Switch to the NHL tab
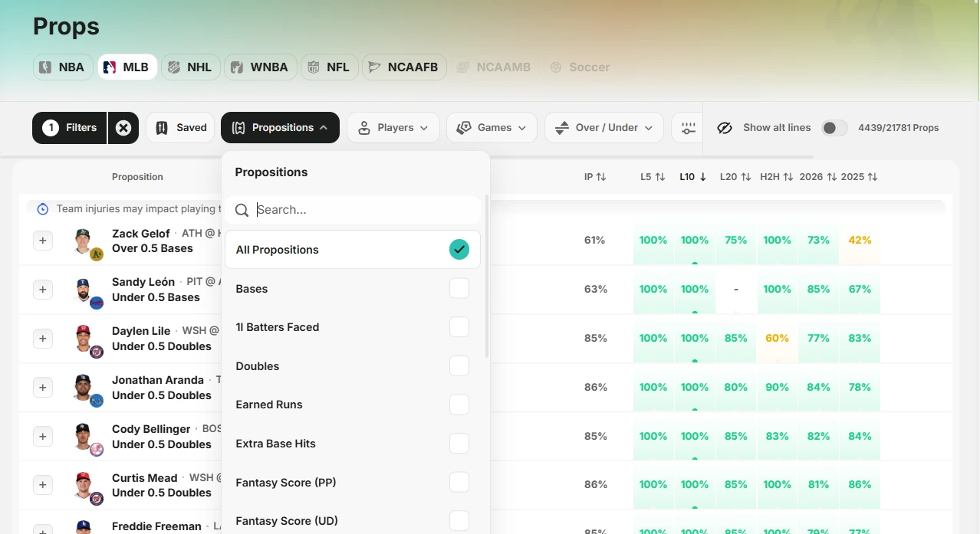 [x=191, y=67]
